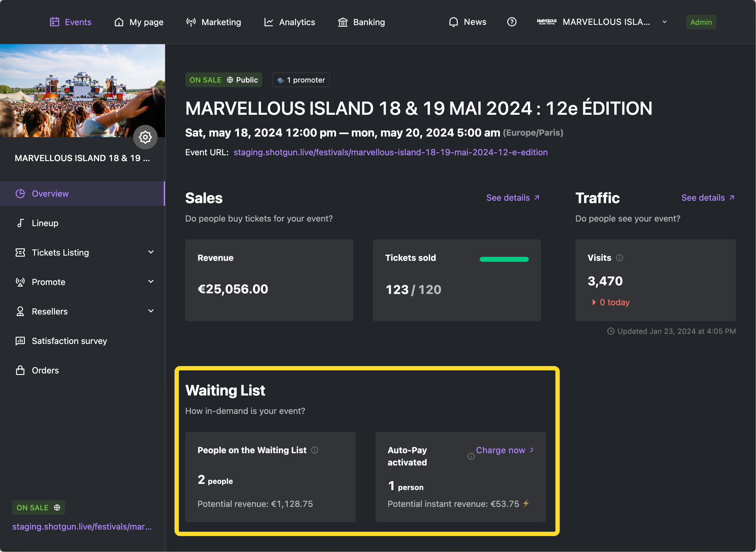
Task: Click the Orders shopping bag icon
Action: [20, 370]
